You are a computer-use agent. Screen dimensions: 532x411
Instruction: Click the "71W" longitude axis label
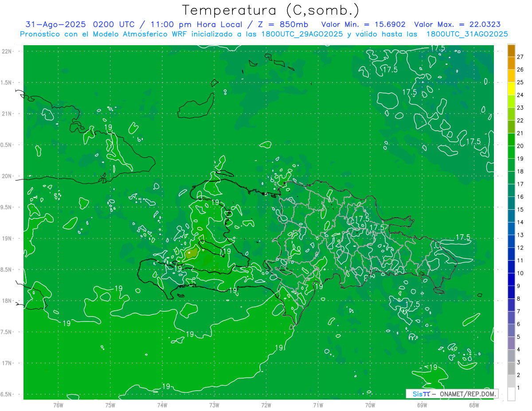click(318, 405)
